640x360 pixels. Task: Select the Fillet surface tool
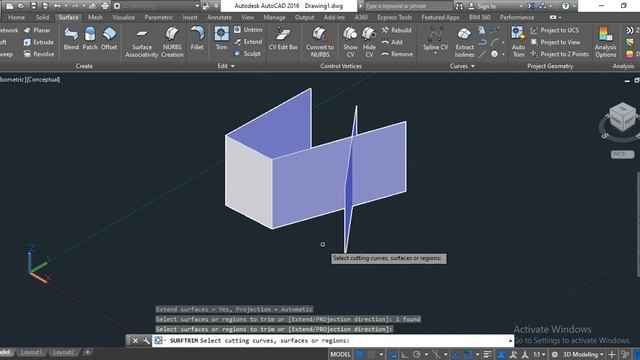(197, 38)
